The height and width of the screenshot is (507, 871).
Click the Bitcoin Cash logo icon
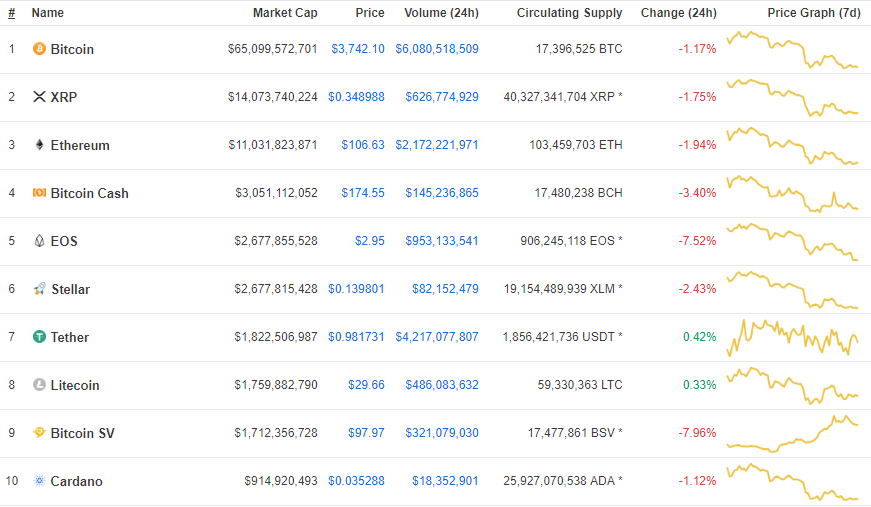(40, 193)
